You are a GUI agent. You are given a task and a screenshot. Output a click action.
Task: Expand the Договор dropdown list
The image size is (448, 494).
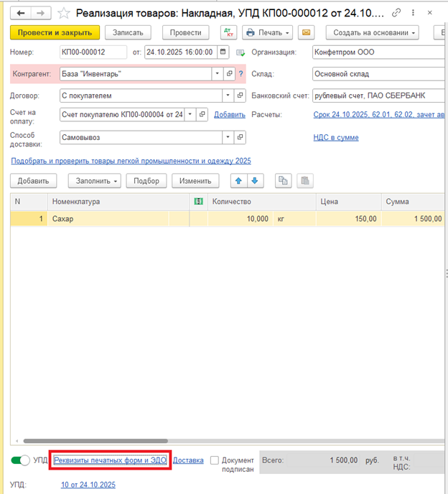228,95
